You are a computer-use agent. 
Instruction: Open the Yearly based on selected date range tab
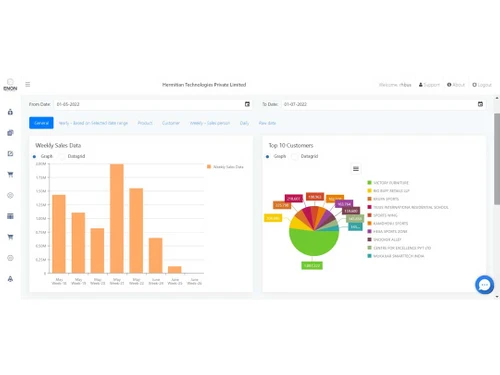coord(93,123)
